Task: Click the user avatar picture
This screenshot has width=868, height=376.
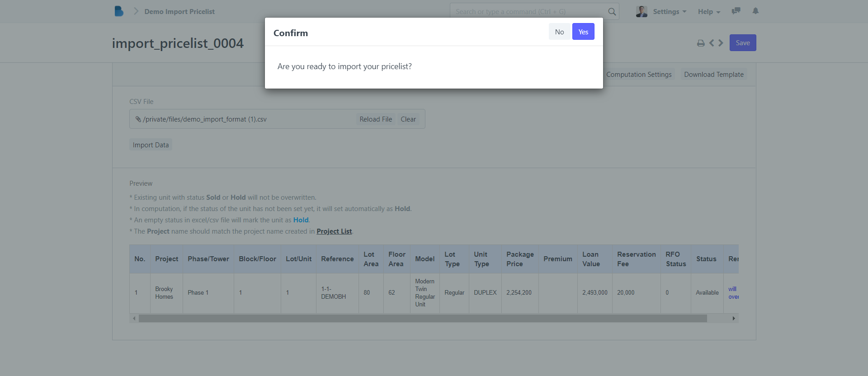Action: point(642,11)
